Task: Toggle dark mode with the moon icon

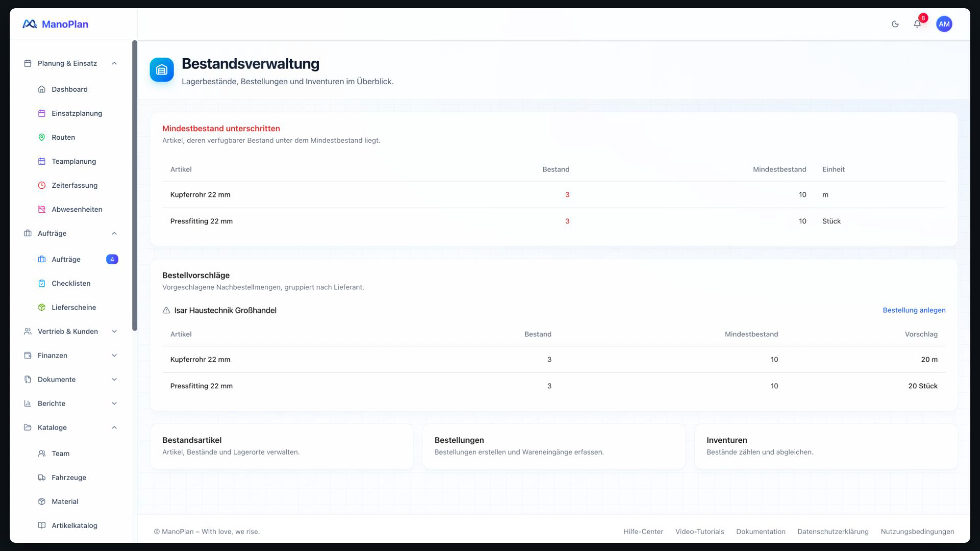Action: (895, 24)
